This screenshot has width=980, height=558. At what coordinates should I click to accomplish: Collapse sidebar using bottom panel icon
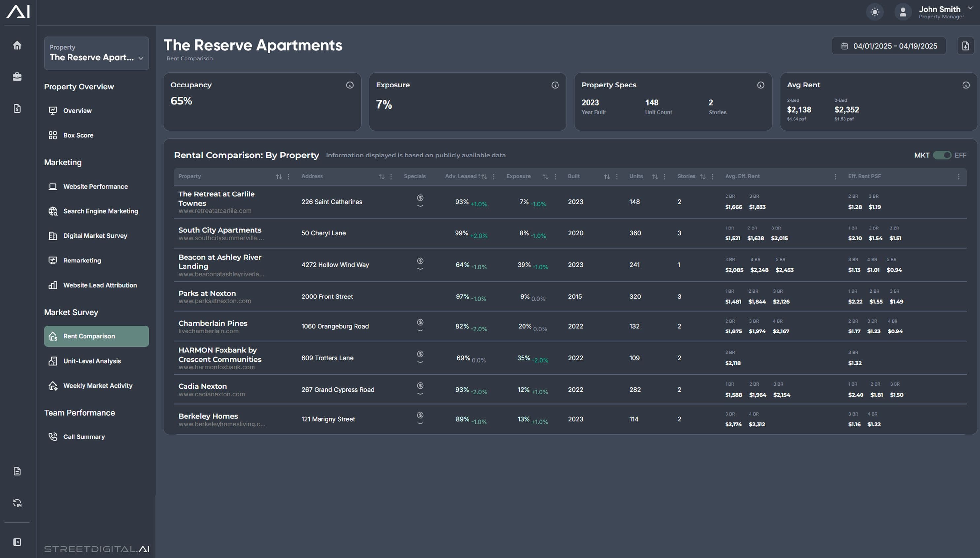click(x=17, y=542)
